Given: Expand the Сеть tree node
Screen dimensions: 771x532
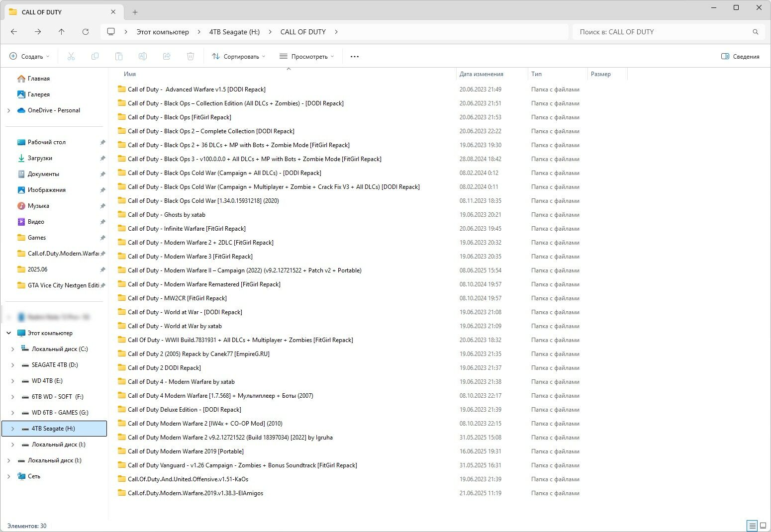Looking at the screenshot, I should [8, 476].
